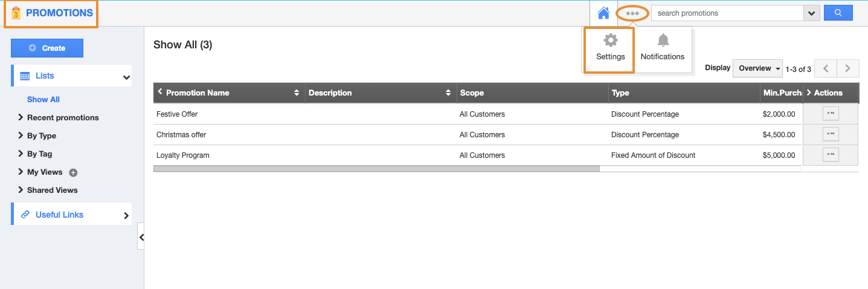Click the Home icon in top bar
The height and width of the screenshot is (289, 868).
pos(603,13)
